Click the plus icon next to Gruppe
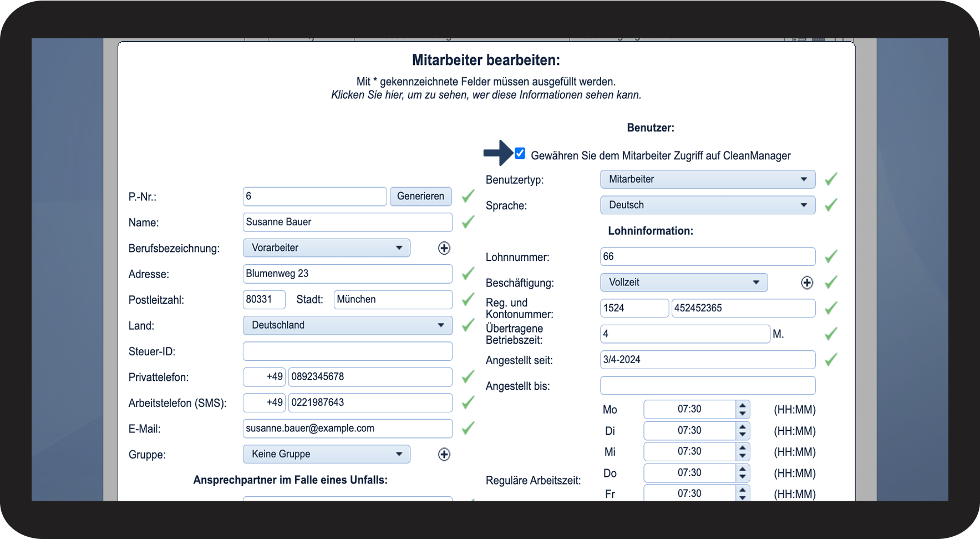The height and width of the screenshot is (539, 980). click(x=444, y=455)
